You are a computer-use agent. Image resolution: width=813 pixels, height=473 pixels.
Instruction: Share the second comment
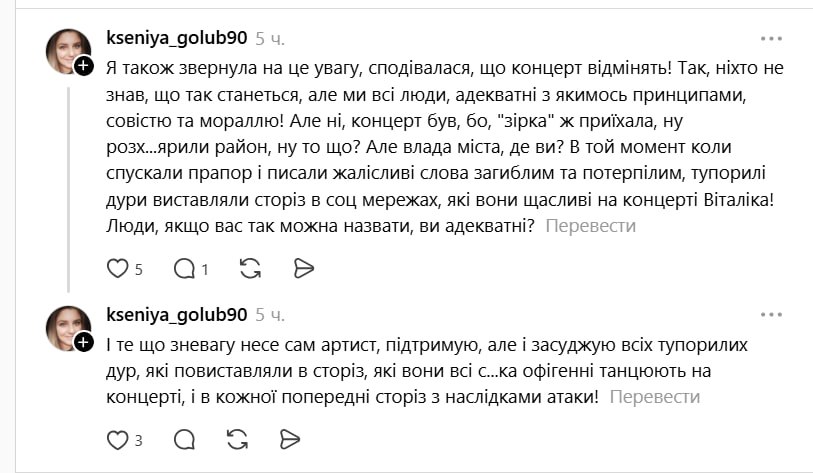[290, 439]
